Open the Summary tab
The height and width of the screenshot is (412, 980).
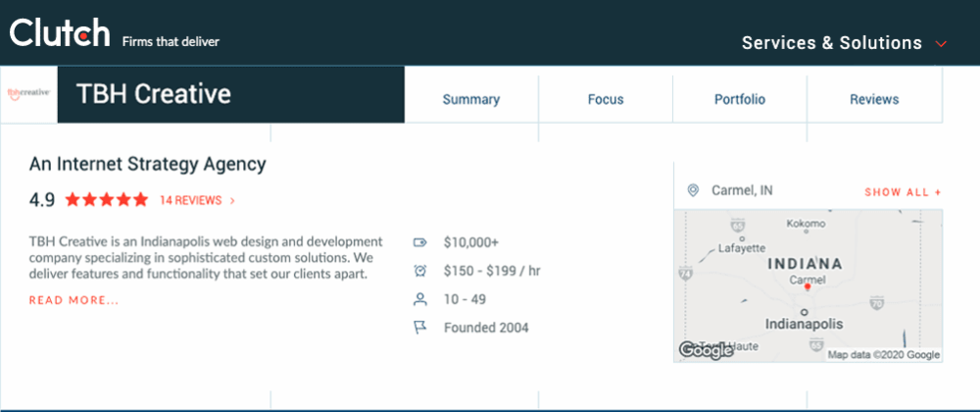tap(470, 99)
